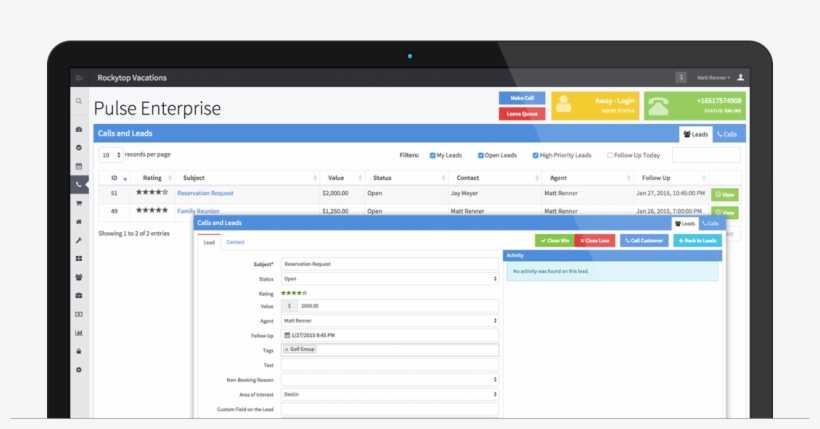Image resolution: width=820 pixels, height=429 pixels.
Task: Open the four-square grid icon in sidebar
Action: click(79, 258)
